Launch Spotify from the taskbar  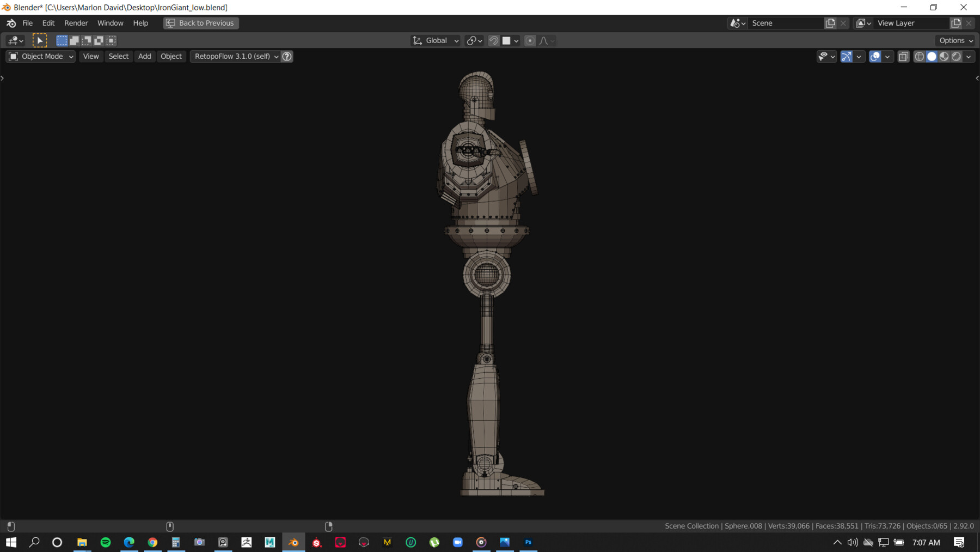[106, 542]
